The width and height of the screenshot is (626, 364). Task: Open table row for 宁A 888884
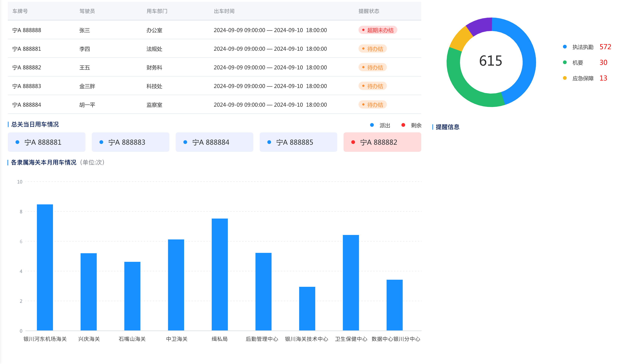[x=26, y=105]
